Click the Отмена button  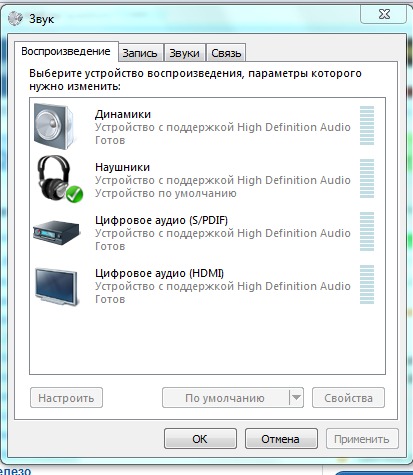281,439
